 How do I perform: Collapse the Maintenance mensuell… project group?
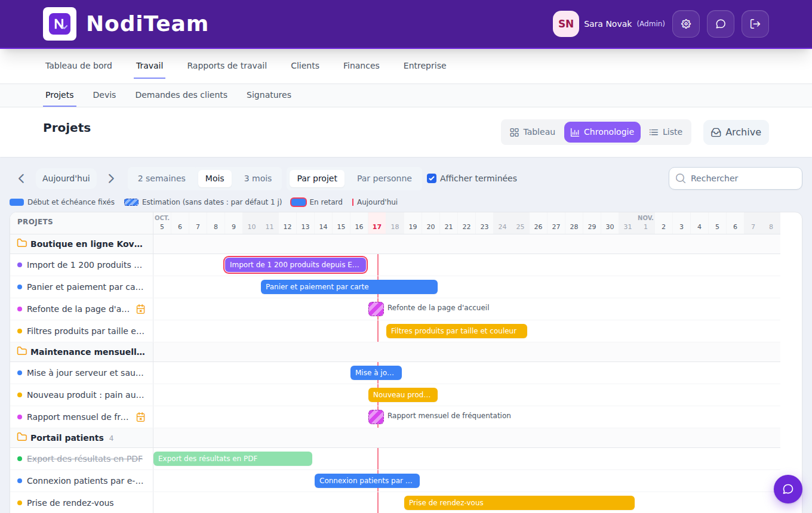[x=81, y=352]
